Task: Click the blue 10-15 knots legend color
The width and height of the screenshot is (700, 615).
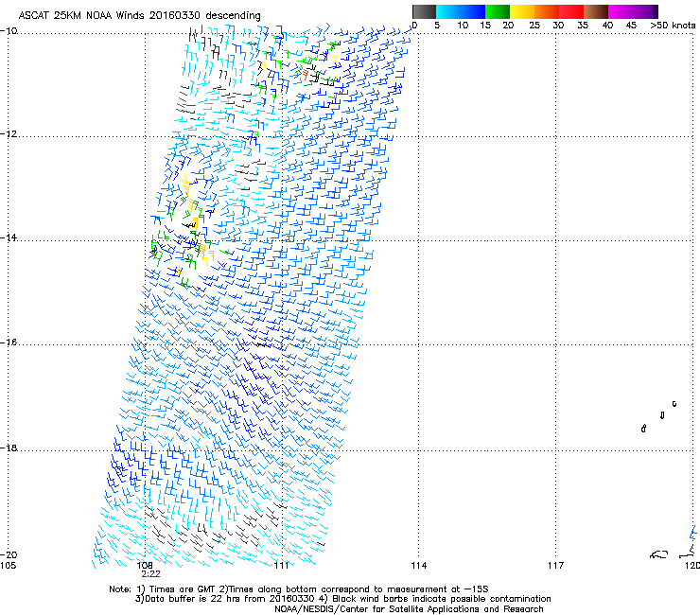Action: pos(473,11)
